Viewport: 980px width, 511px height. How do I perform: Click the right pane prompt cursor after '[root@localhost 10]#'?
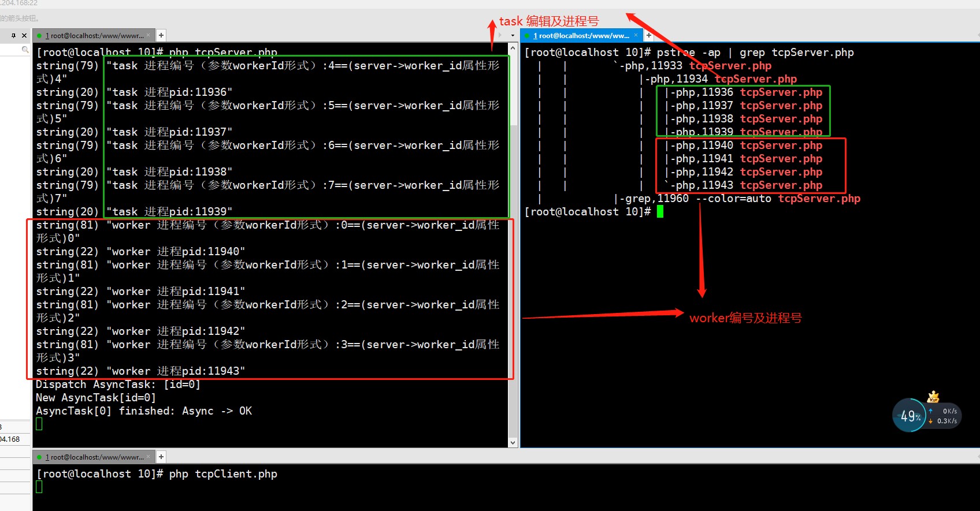(660, 211)
